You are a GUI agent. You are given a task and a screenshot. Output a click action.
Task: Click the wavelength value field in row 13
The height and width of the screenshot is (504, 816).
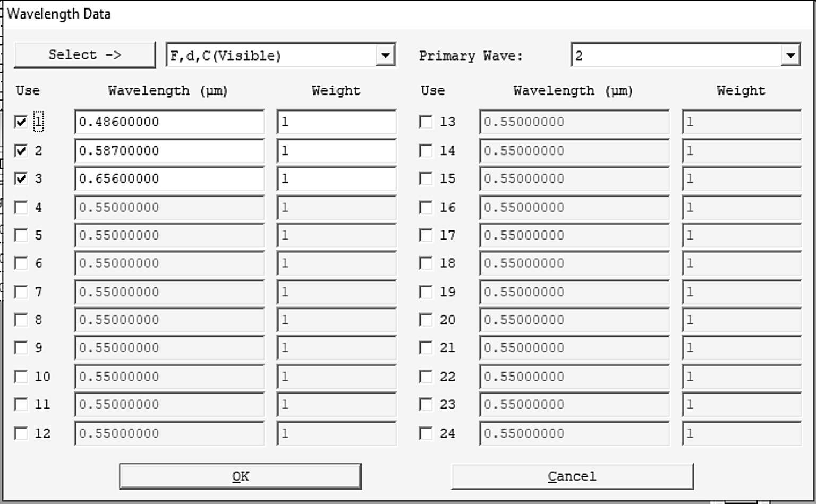click(x=574, y=122)
